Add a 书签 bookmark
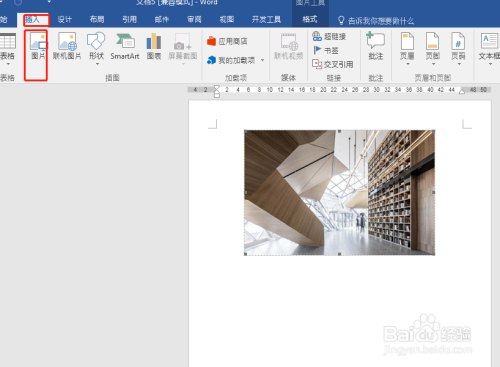Screen dimensions: 500x367 pos(326,50)
